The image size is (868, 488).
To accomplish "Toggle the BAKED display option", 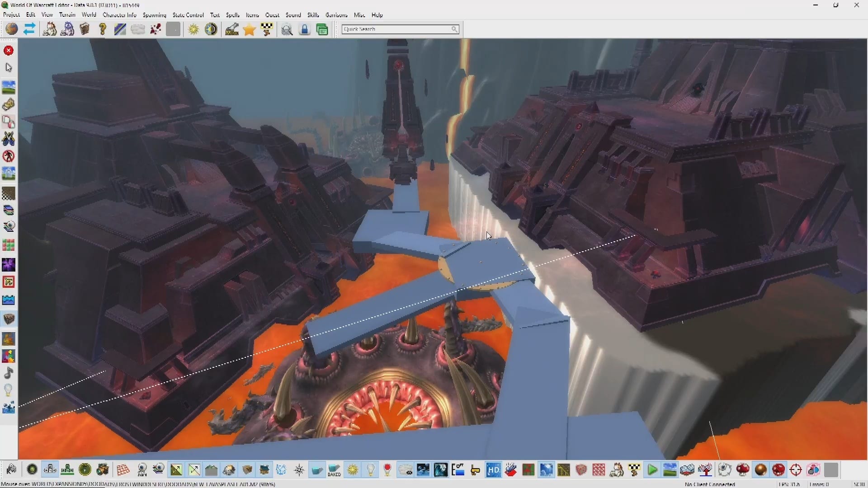I will (335, 470).
